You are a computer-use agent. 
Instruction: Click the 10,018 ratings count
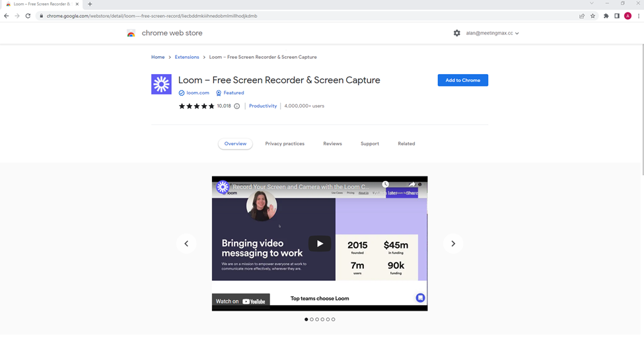pyautogui.click(x=224, y=106)
